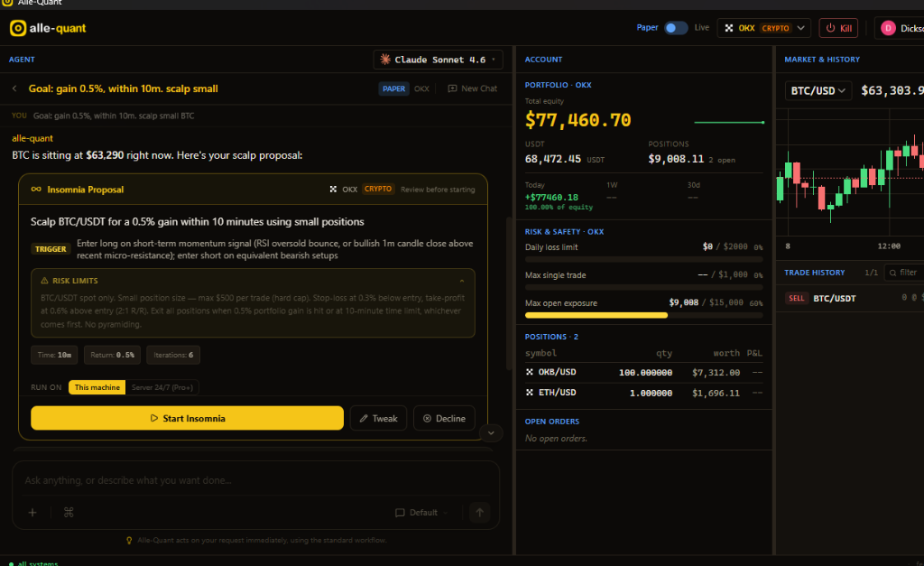Hit the Kill switch button
The width and height of the screenshot is (924, 566).
838,28
